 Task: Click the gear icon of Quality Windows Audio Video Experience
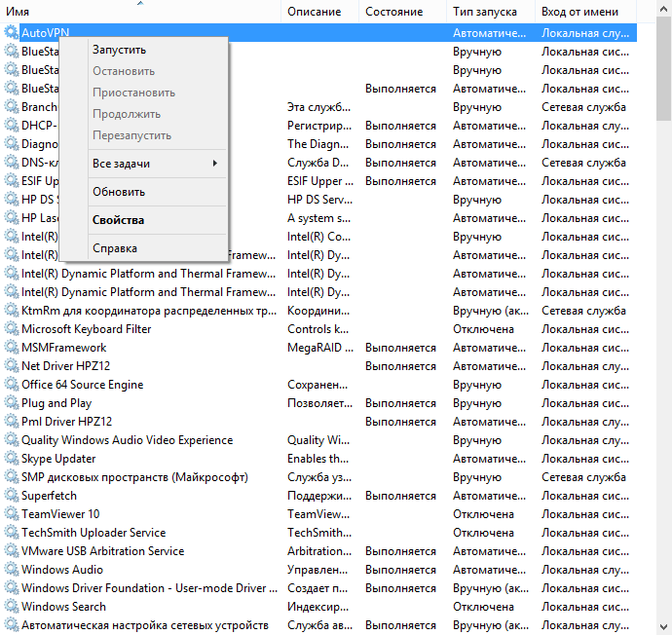tap(11, 440)
